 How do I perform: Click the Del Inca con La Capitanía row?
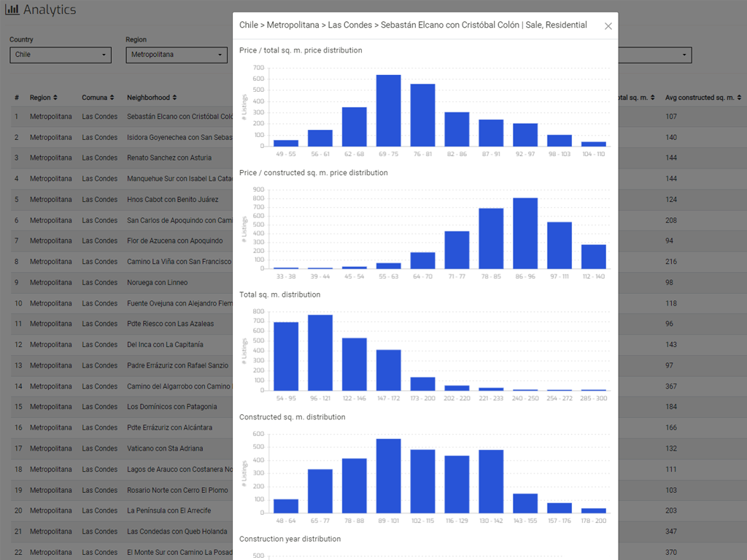[165, 344]
